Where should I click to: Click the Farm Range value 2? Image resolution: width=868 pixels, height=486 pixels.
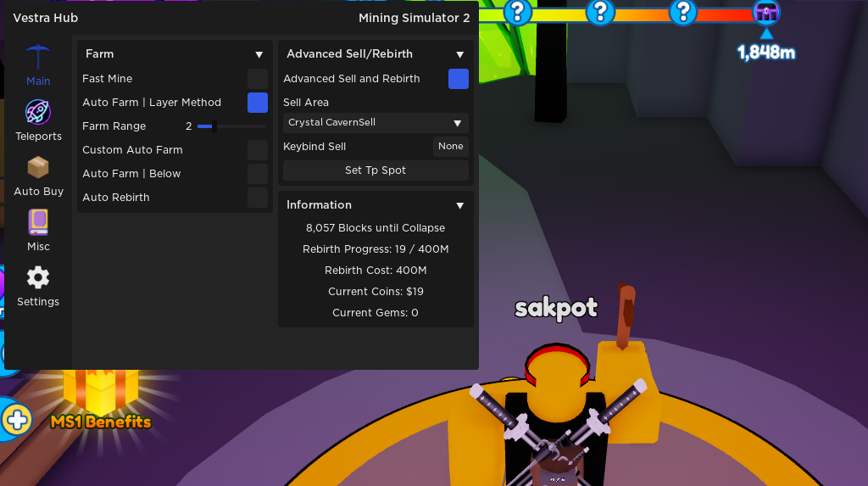(x=189, y=126)
